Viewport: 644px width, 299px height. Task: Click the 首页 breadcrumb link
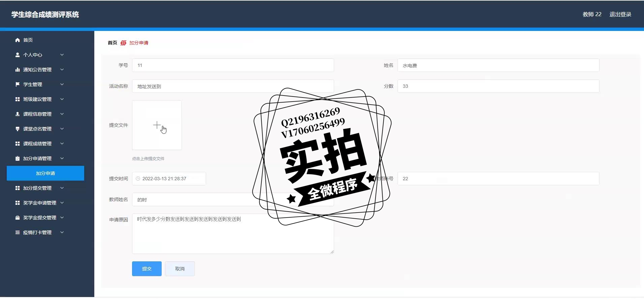(112, 43)
